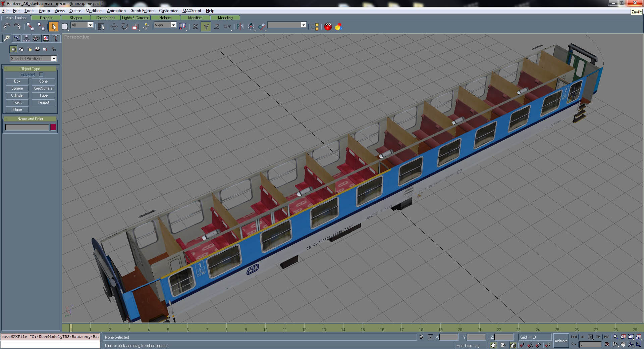The width and height of the screenshot is (644, 349).
Task: Open the Graph Editors menu
Action: click(x=142, y=11)
